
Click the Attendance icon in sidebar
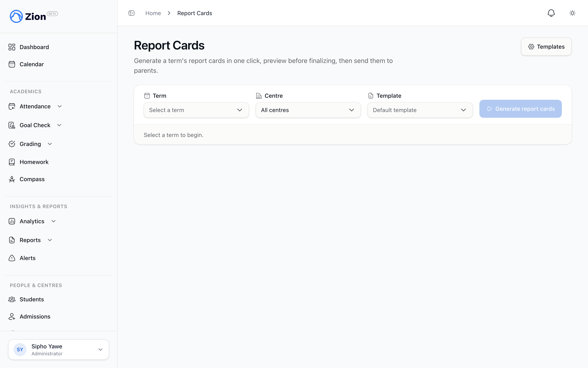click(x=12, y=106)
